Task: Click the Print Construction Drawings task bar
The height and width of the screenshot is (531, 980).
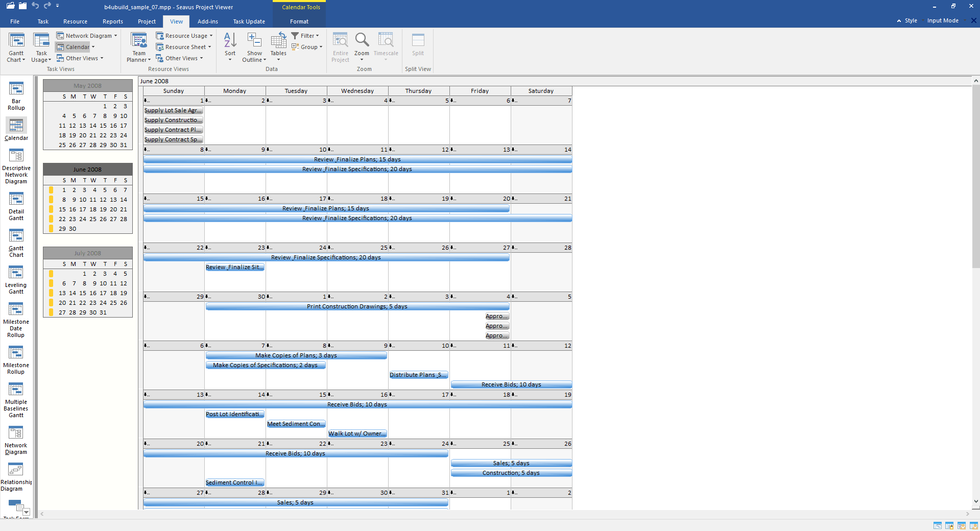Action: pyautogui.click(x=357, y=306)
